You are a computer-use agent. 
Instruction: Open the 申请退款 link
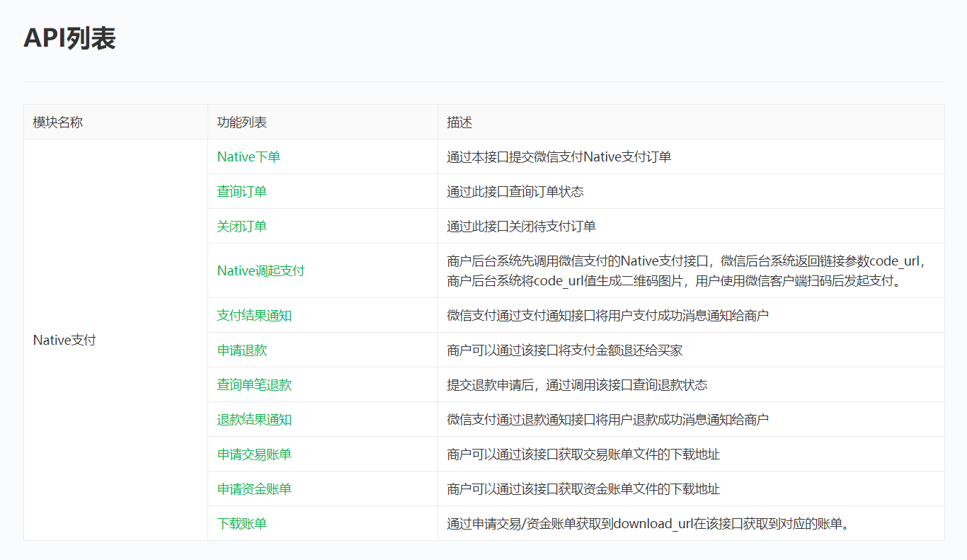241,350
